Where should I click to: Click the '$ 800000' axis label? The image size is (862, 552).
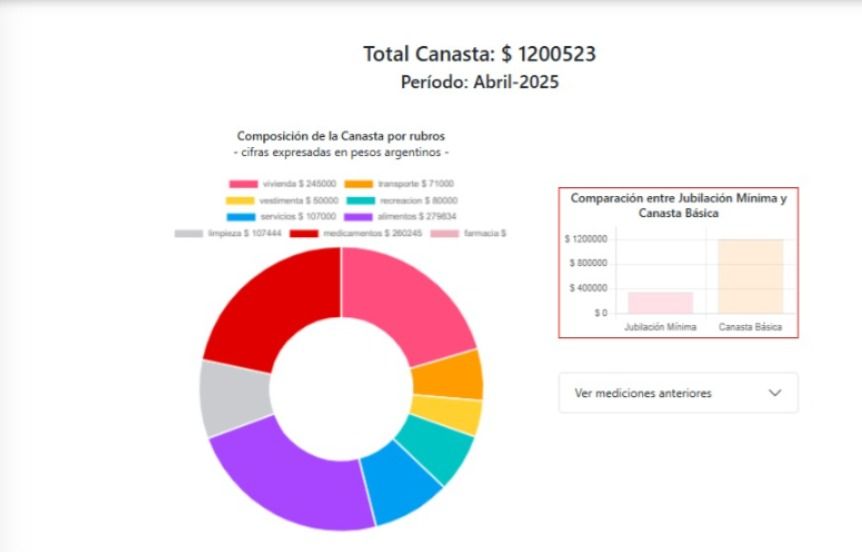pyautogui.click(x=588, y=263)
